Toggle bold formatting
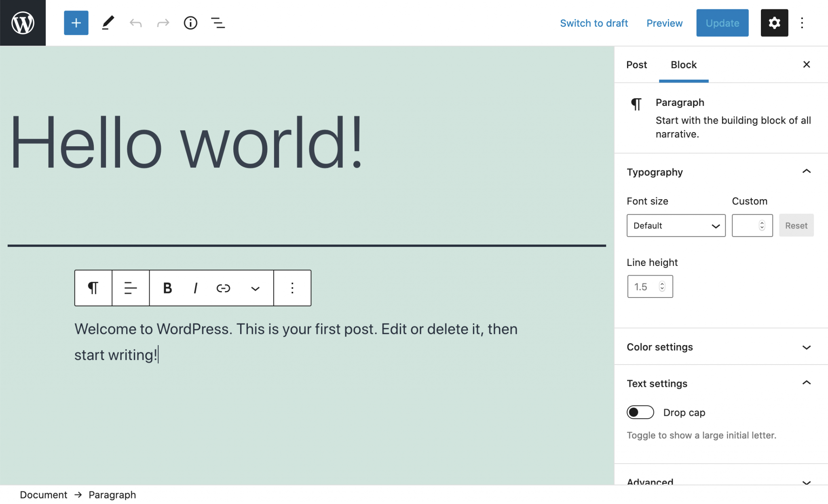This screenshot has width=828, height=504. point(167,288)
